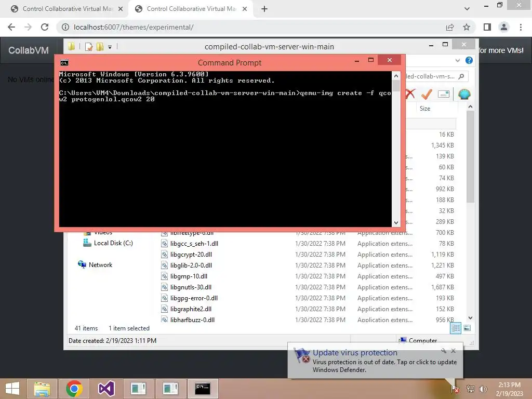Switch to Command Prompt taskbar button
532x399 pixels.
203,389
